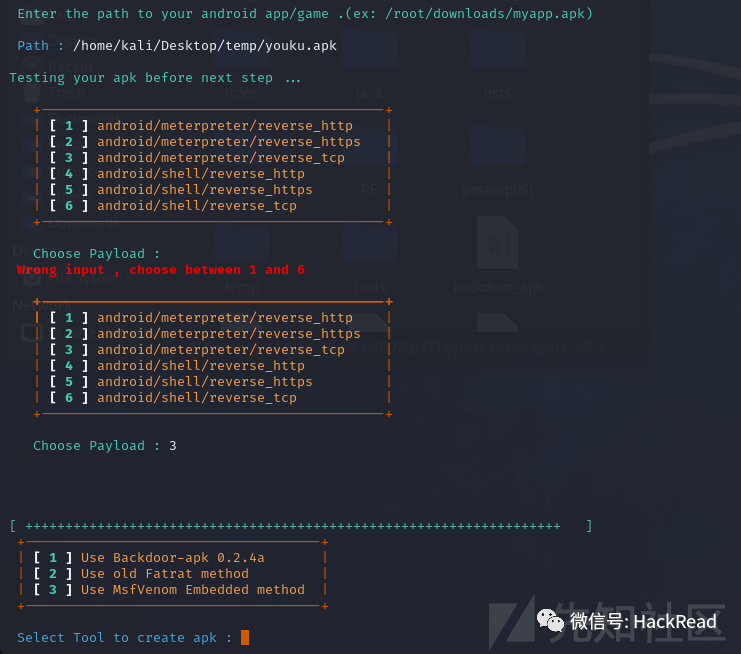Click 'android/shell/reverse_https' in list below the error message
741x654 pixels.
[x=205, y=382]
